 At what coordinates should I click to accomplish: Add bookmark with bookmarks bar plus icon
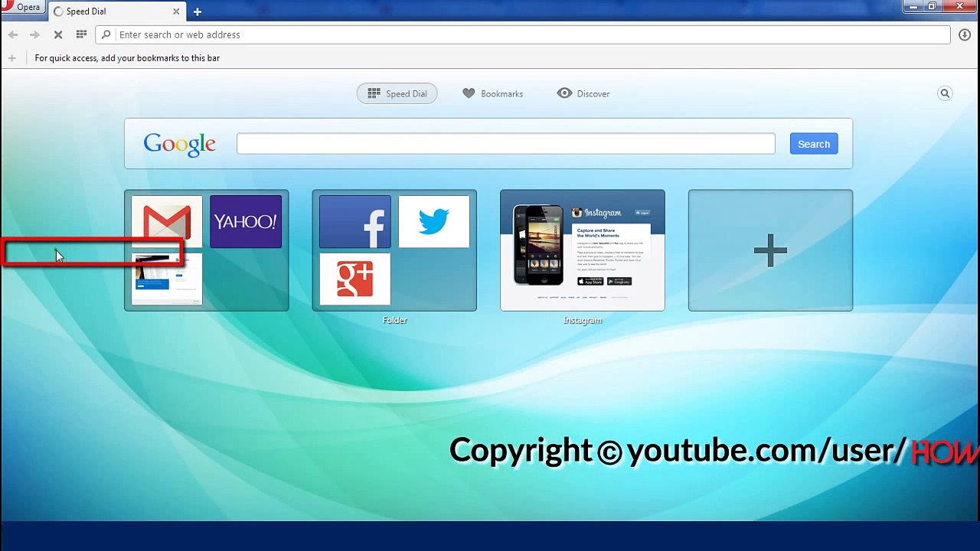point(11,58)
